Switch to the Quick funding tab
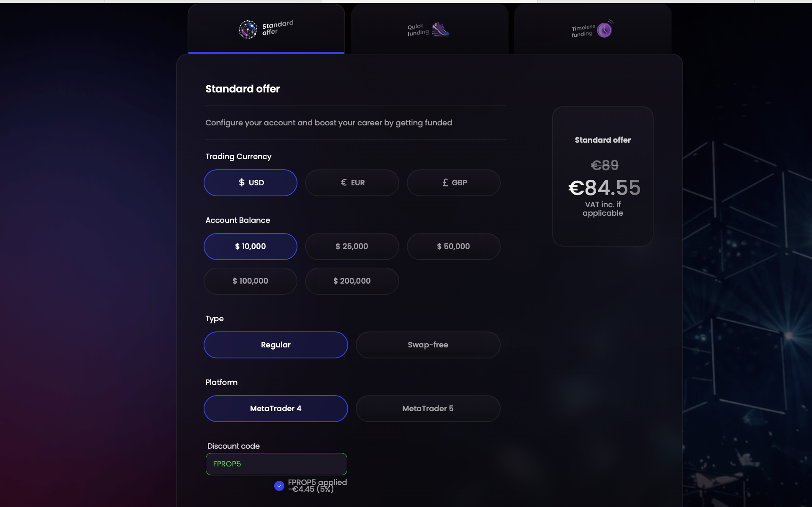812x507 pixels. coord(429,30)
